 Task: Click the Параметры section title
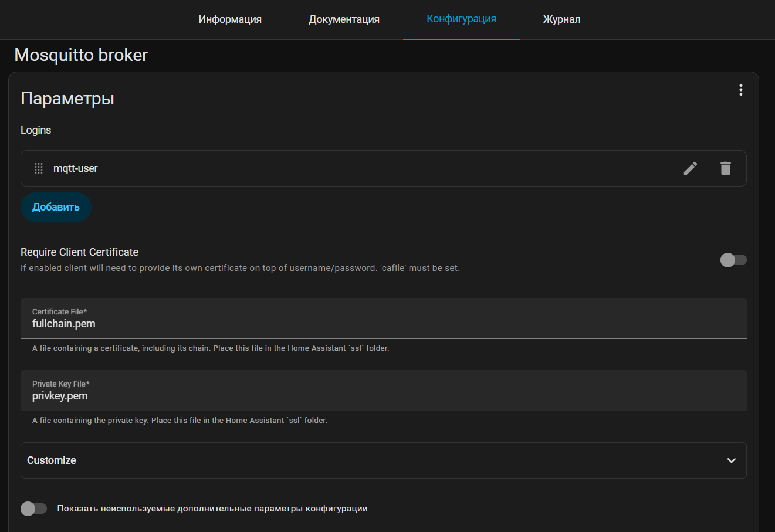pyautogui.click(x=67, y=99)
